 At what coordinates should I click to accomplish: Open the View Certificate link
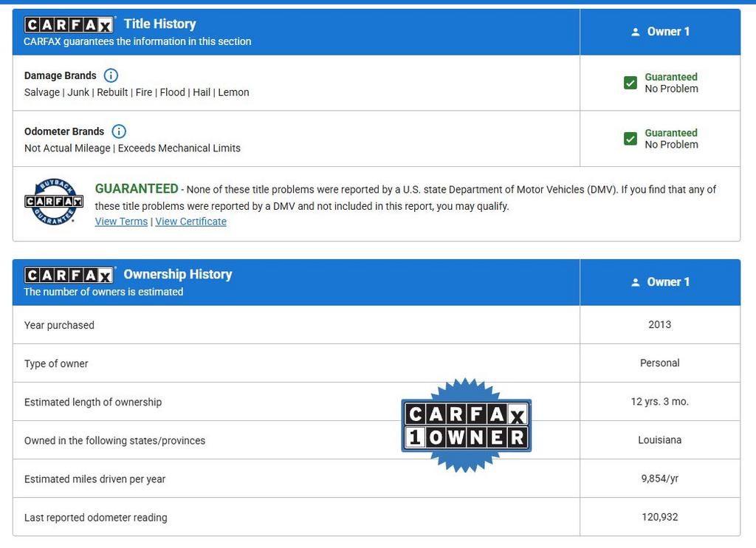pyautogui.click(x=190, y=222)
